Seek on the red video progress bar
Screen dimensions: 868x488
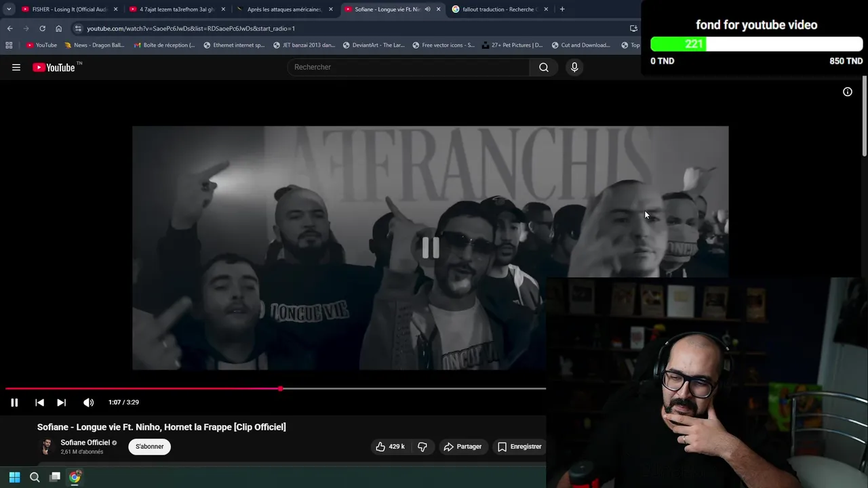pyautogui.click(x=275, y=388)
